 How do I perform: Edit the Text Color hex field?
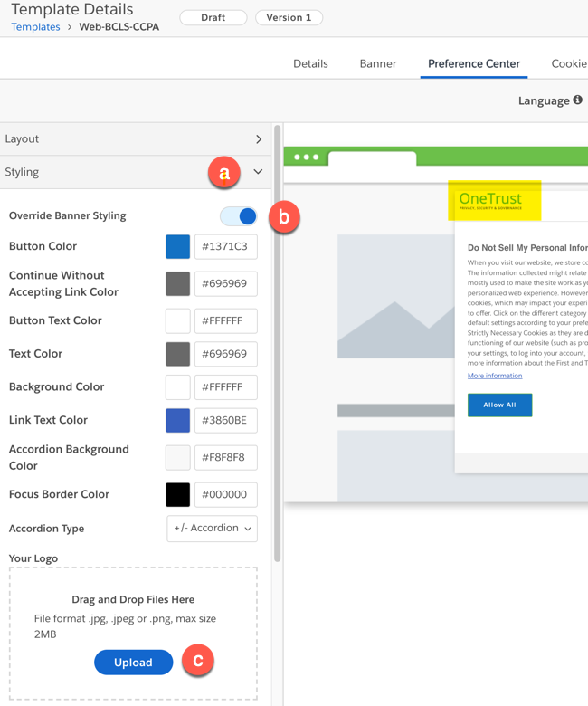pyautogui.click(x=226, y=354)
